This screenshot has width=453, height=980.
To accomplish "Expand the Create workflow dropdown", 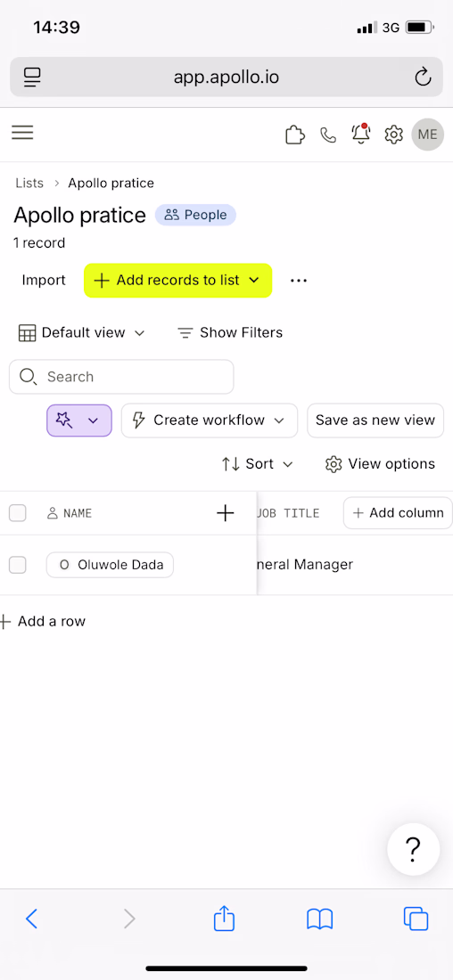I will [209, 420].
